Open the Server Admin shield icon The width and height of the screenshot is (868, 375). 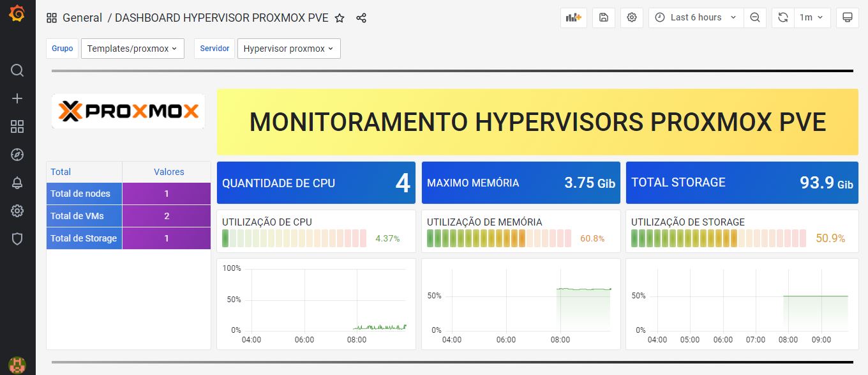17,239
